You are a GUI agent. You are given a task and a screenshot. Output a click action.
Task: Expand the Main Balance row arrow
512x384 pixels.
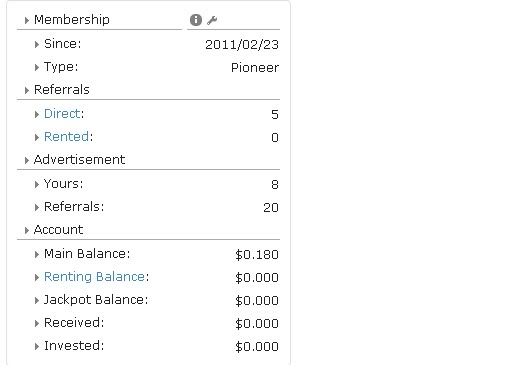[x=37, y=254]
